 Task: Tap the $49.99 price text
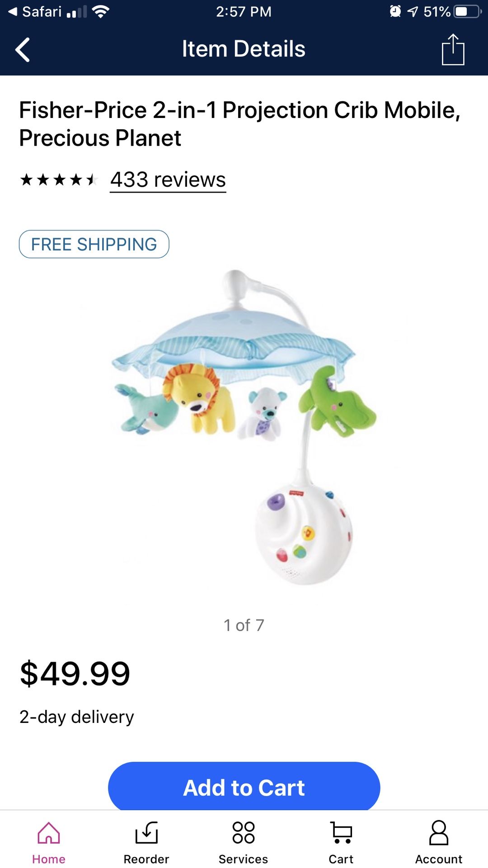75,674
